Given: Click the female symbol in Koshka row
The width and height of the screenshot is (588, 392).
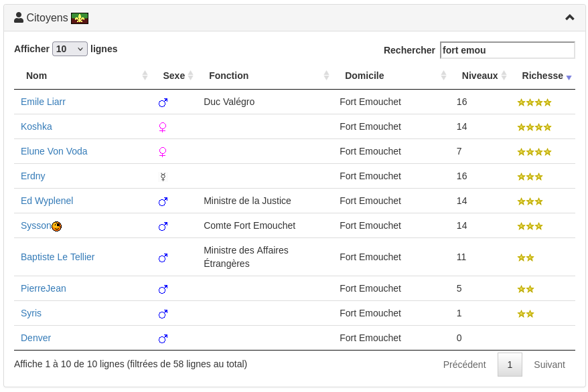Looking at the screenshot, I should pos(162,127).
